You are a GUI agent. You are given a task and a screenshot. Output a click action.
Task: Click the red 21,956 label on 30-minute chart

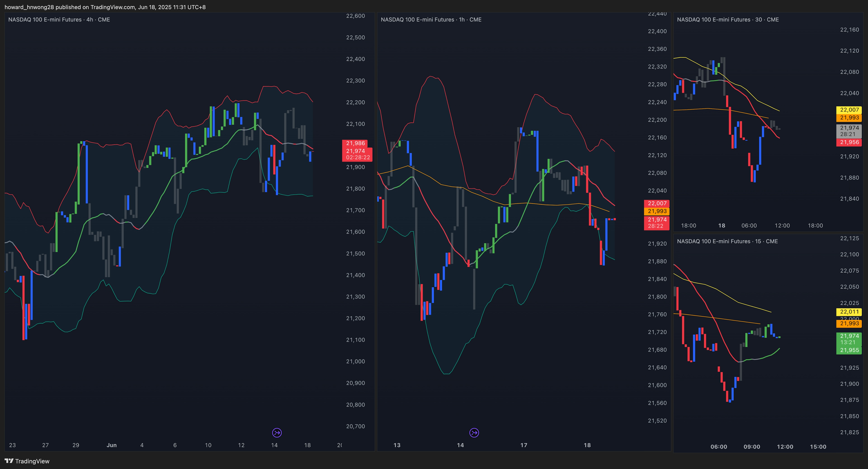pos(849,142)
